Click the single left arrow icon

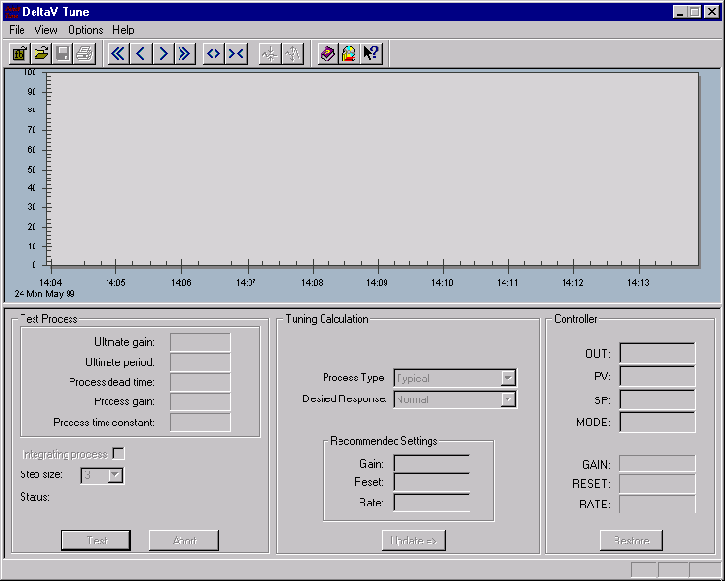141,54
